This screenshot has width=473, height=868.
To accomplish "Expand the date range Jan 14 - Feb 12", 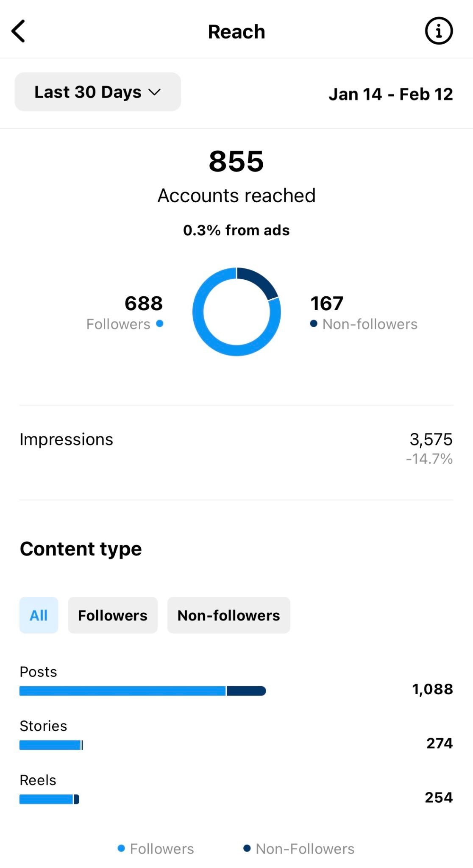I will coord(391,94).
